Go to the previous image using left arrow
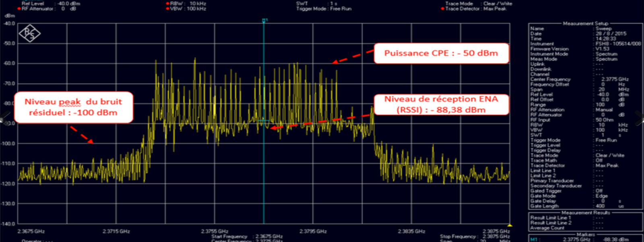The height and width of the screenshot is (242, 644). [x=5, y=117]
